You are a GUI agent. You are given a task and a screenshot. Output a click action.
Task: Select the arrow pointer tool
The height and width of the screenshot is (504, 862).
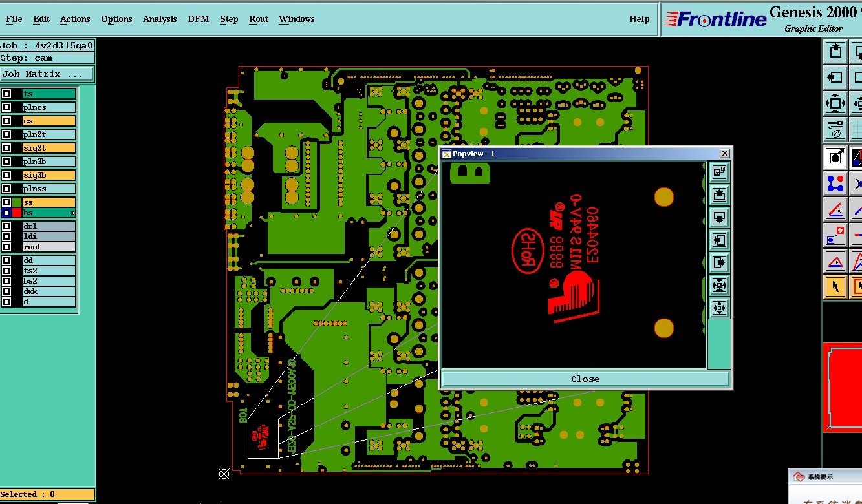point(835,286)
